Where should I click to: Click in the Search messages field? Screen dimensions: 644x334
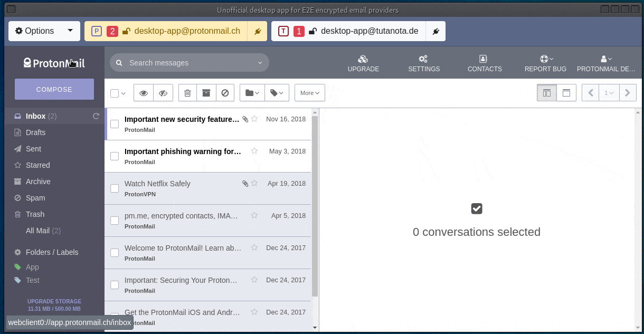click(x=190, y=63)
